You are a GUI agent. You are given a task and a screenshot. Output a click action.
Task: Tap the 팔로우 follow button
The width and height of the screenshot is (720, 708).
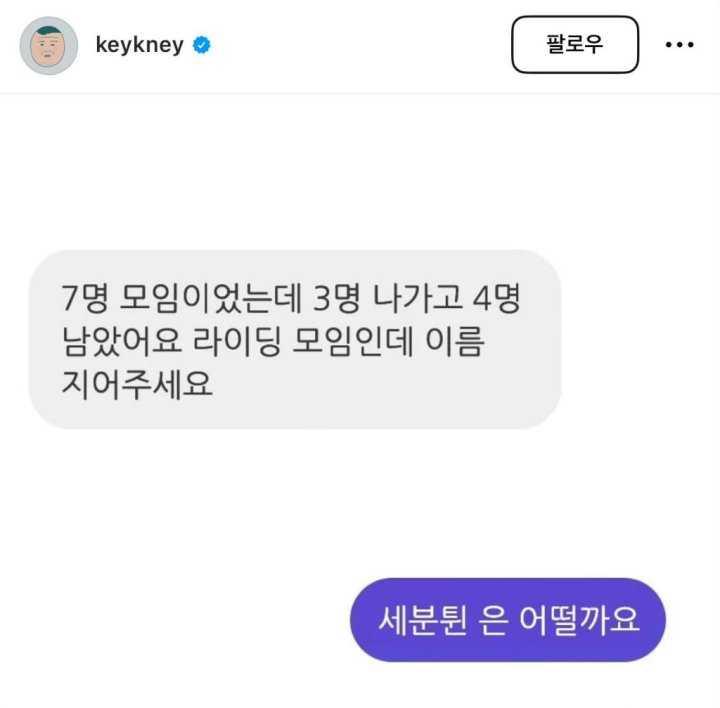(575, 45)
